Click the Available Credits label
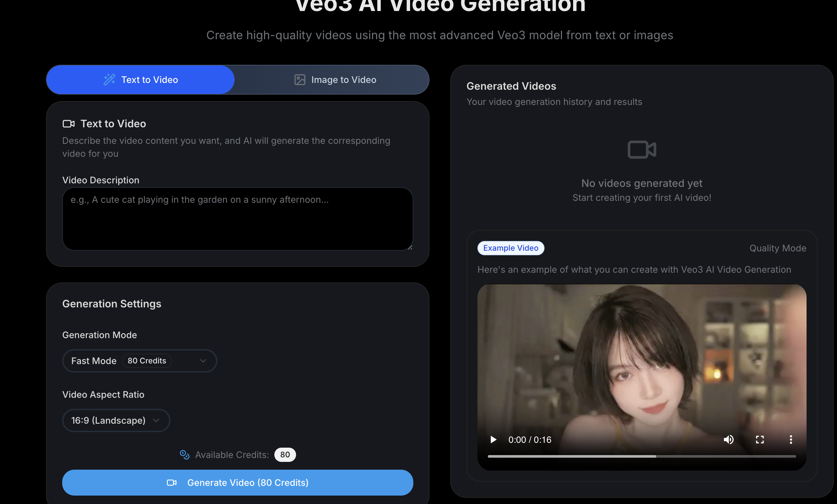Screen dimensions: 837x504 point(232,455)
